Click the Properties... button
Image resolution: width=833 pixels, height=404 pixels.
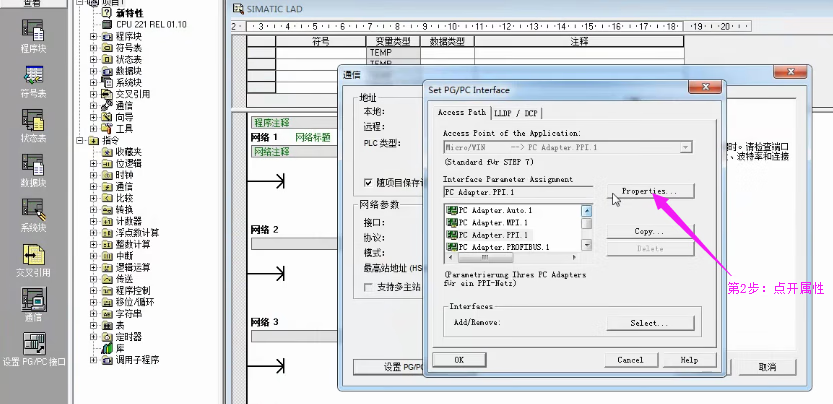[649, 190]
